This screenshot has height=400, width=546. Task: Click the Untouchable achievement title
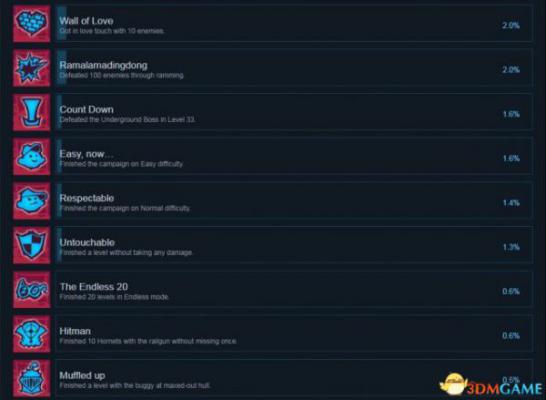coord(87,242)
